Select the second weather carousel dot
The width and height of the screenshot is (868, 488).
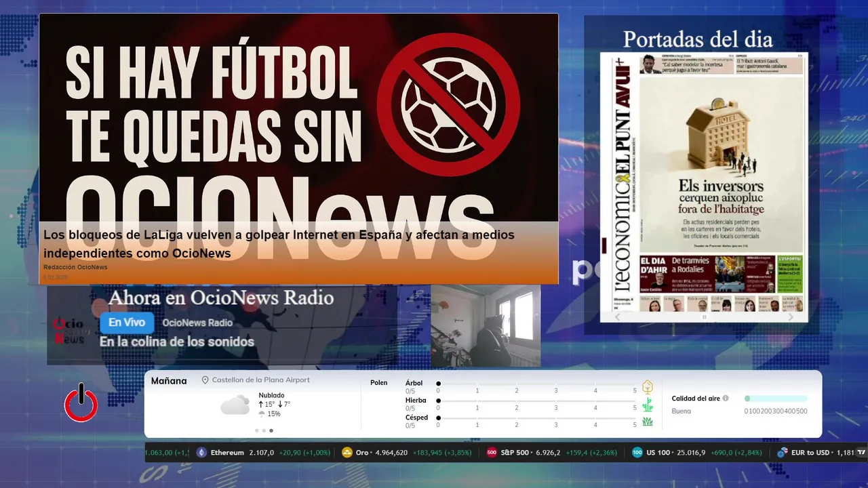pos(264,430)
